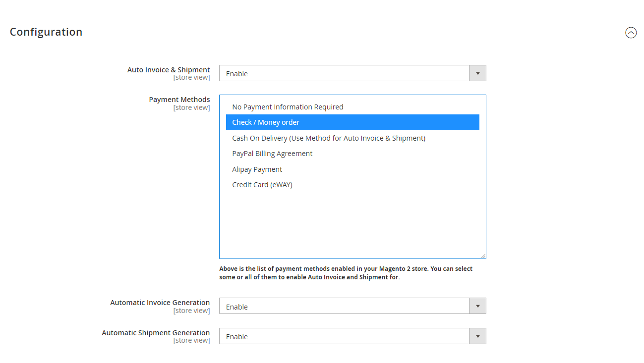Collapse the Configuration section chevron
The image size is (644, 363).
[x=631, y=33]
